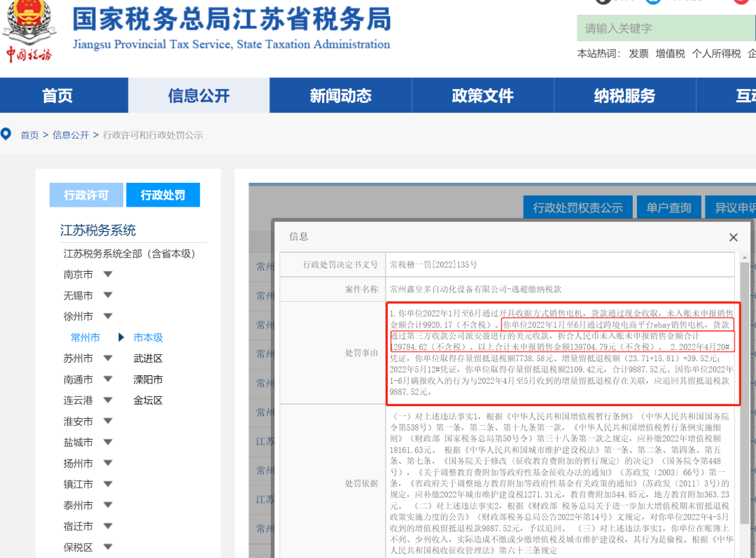Open 单户查询 button
This screenshot has width=756, height=558.
coord(668,208)
